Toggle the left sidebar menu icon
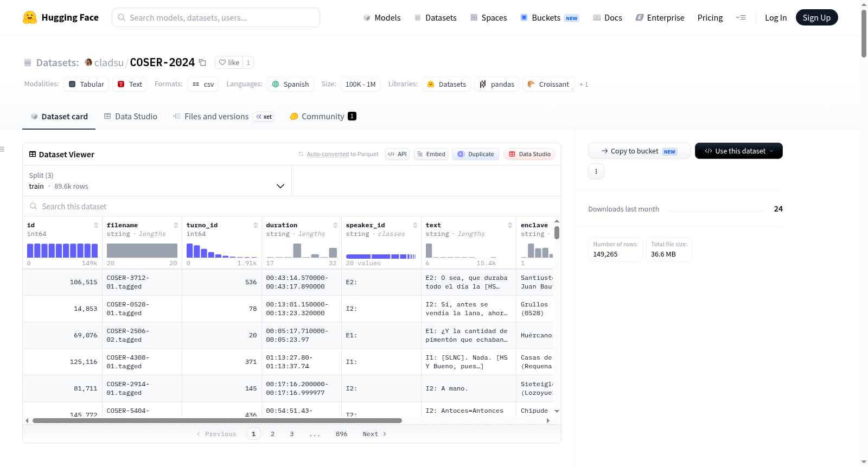Screen dimensions: 868x467 (3, 149)
